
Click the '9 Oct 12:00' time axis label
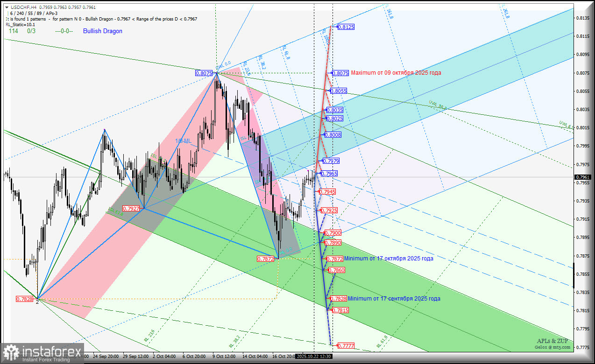(224, 356)
